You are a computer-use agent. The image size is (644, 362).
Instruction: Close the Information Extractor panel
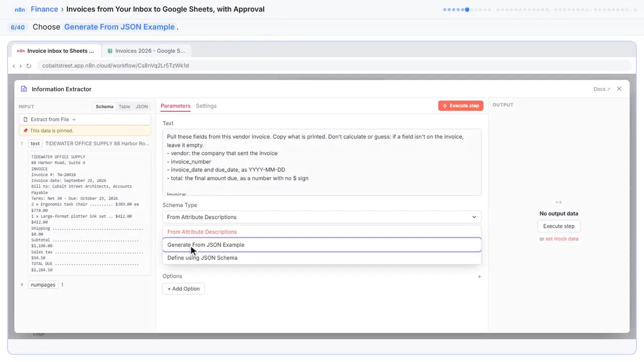click(x=619, y=89)
